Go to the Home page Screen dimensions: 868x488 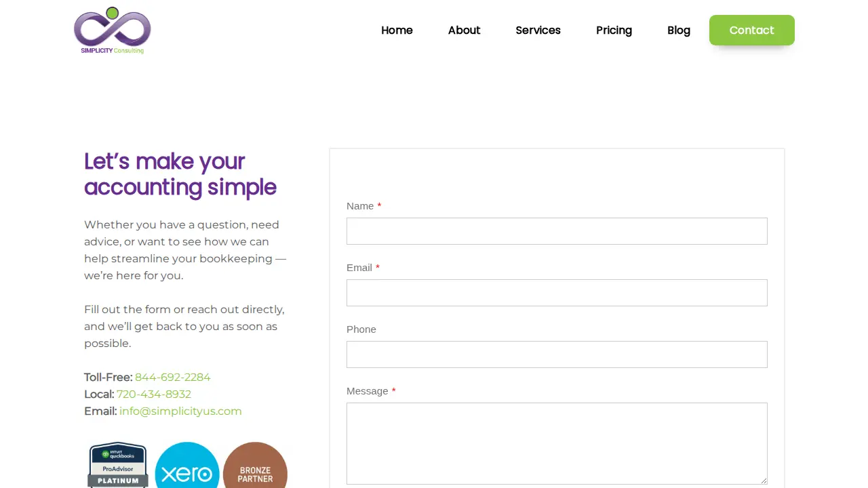coord(397,30)
